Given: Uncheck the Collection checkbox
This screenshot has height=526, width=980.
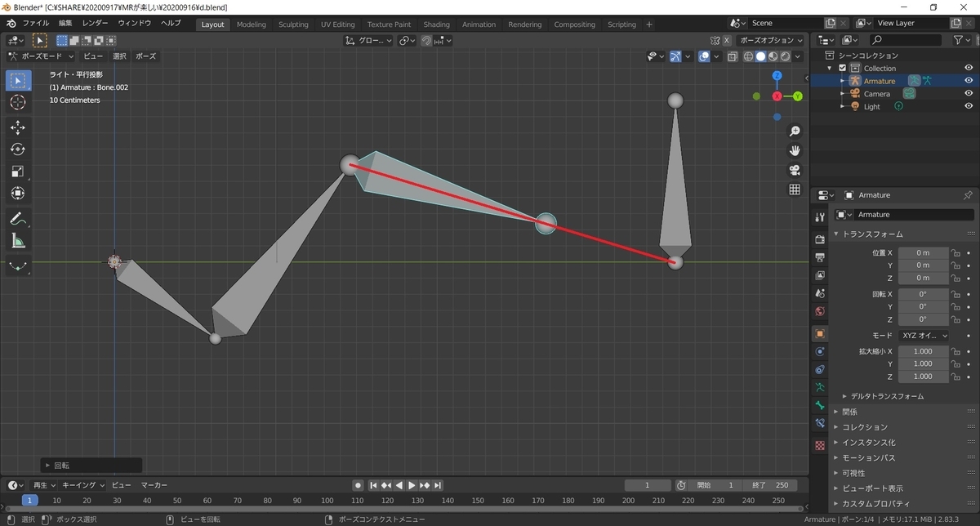Looking at the screenshot, I should (x=843, y=68).
